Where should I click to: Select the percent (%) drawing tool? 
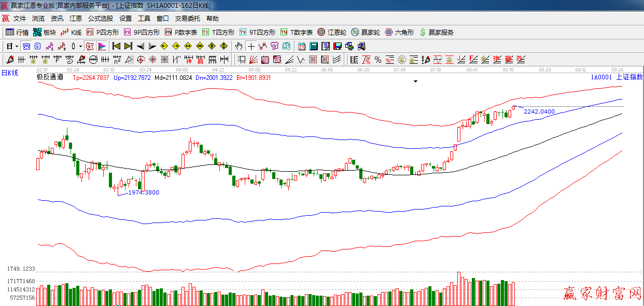coord(377,60)
